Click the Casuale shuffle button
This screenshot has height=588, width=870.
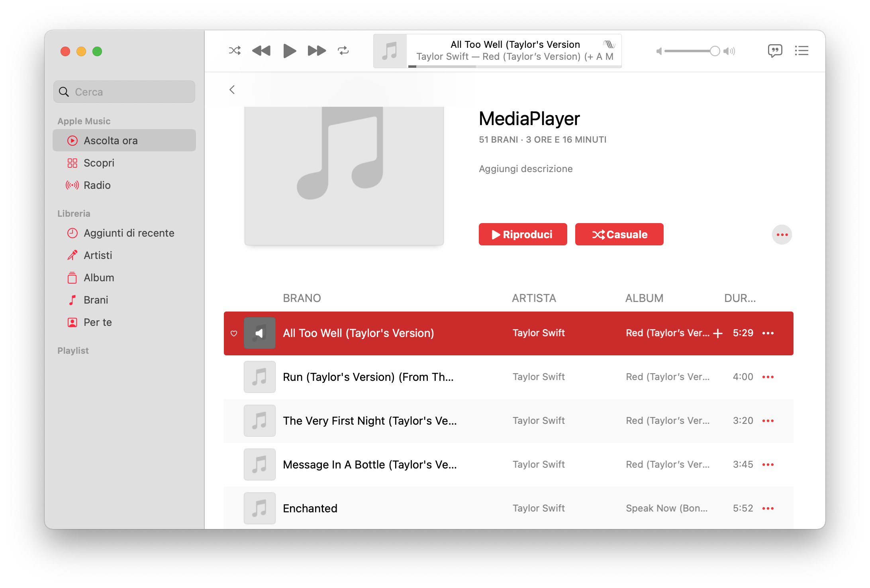(619, 234)
